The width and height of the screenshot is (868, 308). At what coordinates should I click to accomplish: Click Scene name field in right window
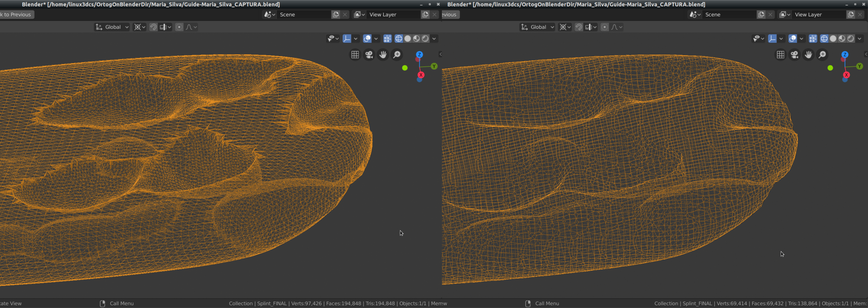pos(730,15)
